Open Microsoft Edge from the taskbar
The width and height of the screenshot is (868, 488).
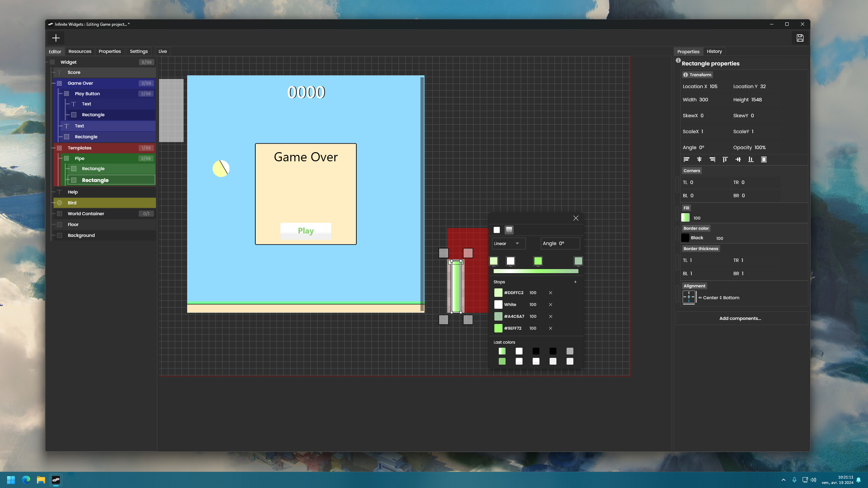click(26, 480)
